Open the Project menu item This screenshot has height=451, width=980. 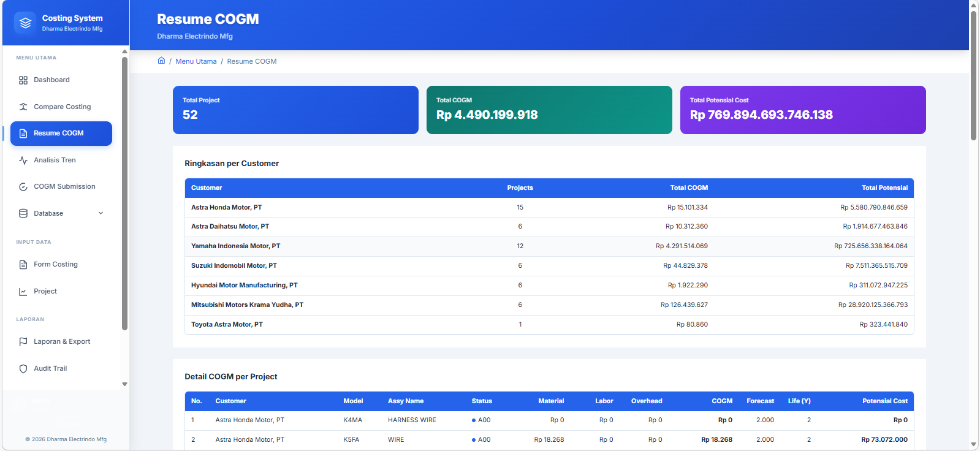click(61, 292)
